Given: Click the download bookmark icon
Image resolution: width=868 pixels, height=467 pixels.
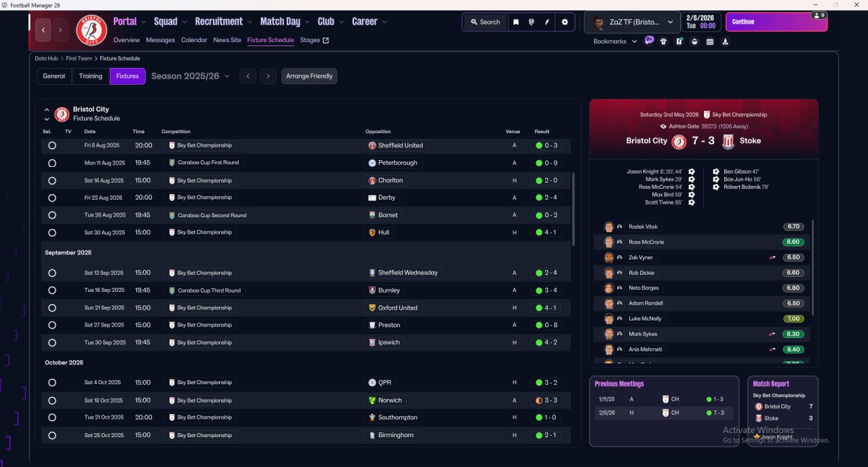Looking at the screenshot, I should coord(726,41).
